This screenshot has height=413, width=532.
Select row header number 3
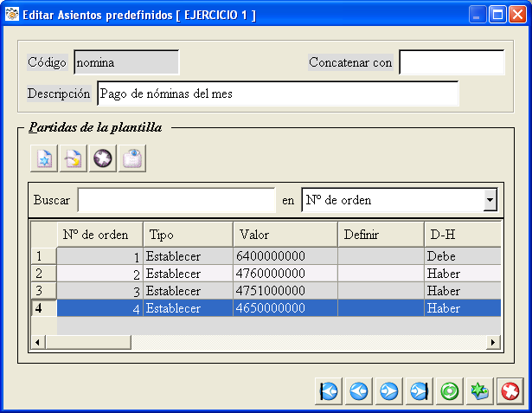[44, 291]
